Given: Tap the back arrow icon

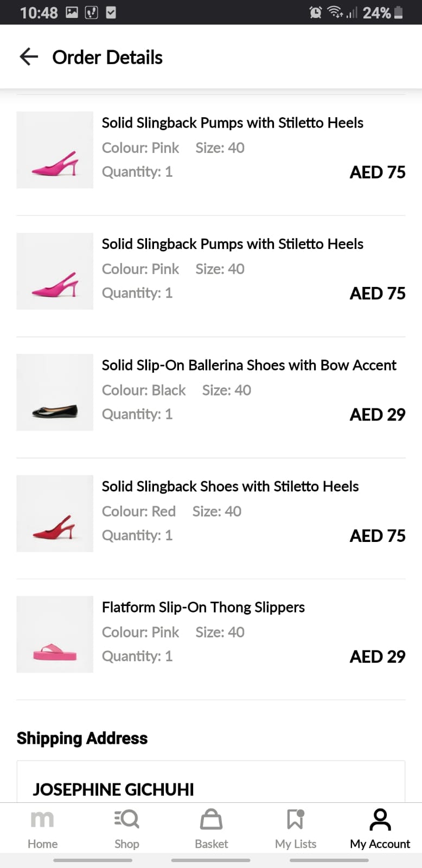Looking at the screenshot, I should (29, 56).
